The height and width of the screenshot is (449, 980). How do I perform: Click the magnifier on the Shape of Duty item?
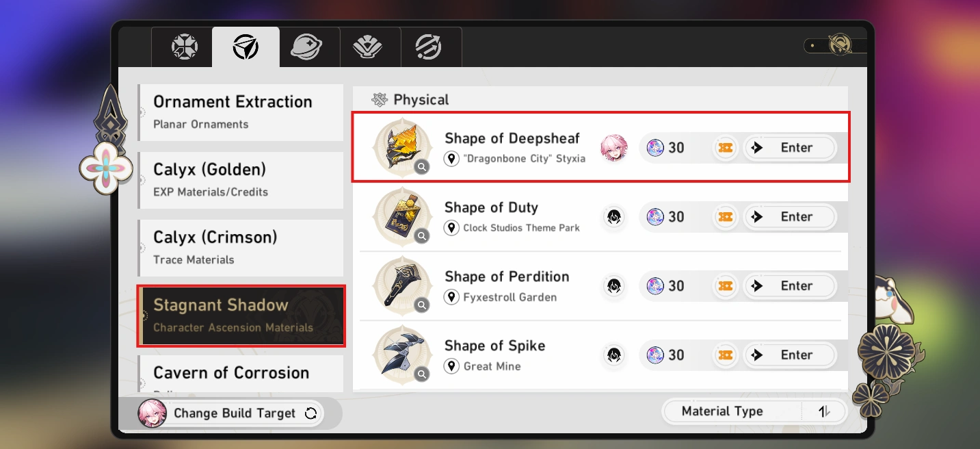(422, 236)
